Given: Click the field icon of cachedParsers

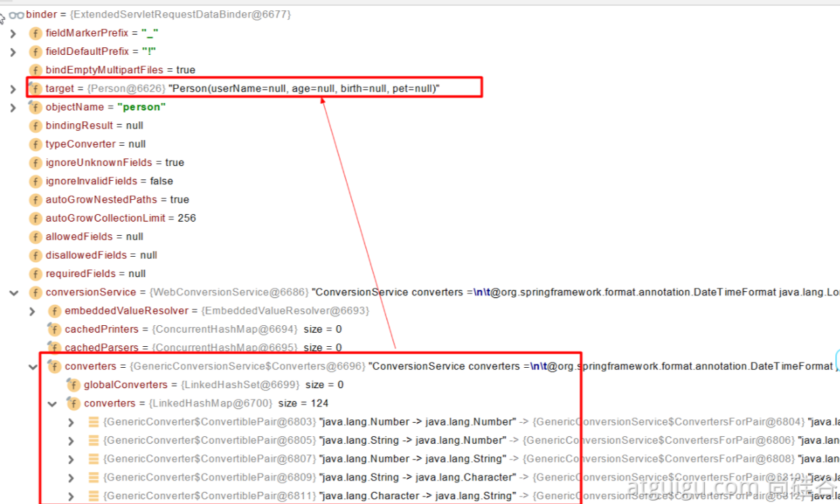Looking at the screenshot, I should tap(54, 348).
